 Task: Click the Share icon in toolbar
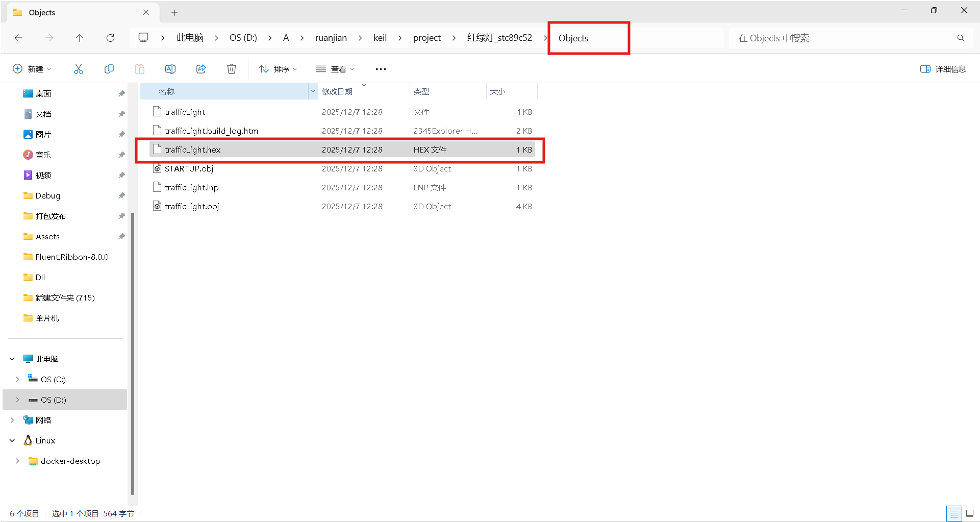[x=201, y=69]
